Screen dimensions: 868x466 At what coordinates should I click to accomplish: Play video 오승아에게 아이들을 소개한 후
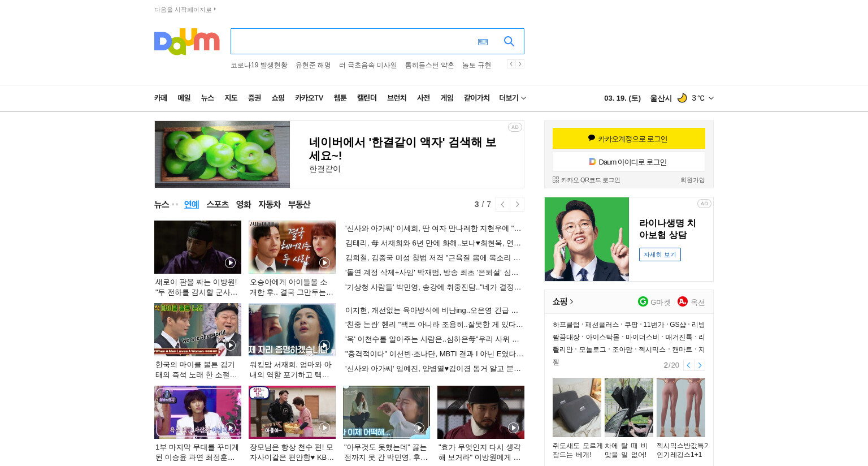(324, 262)
